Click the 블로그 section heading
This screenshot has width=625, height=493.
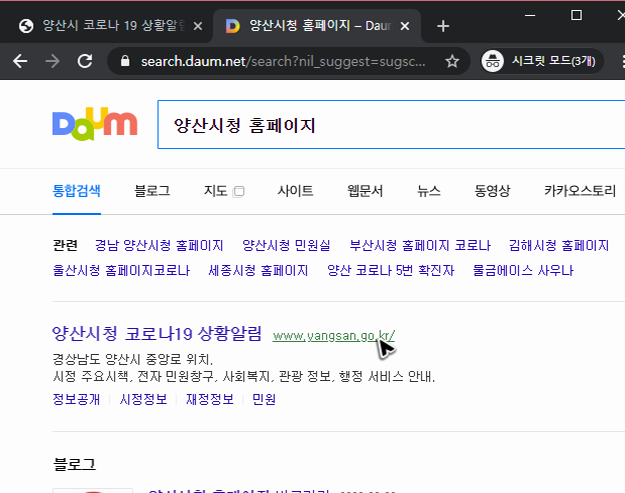coord(74,464)
